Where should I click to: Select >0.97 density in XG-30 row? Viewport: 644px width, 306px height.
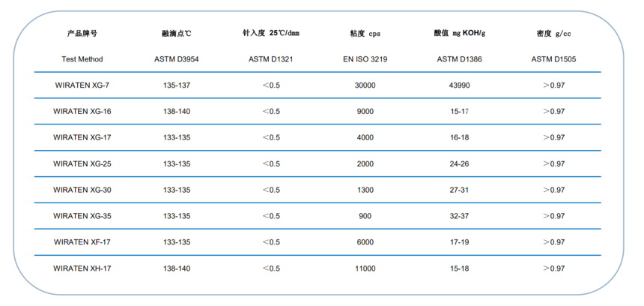point(554,190)
